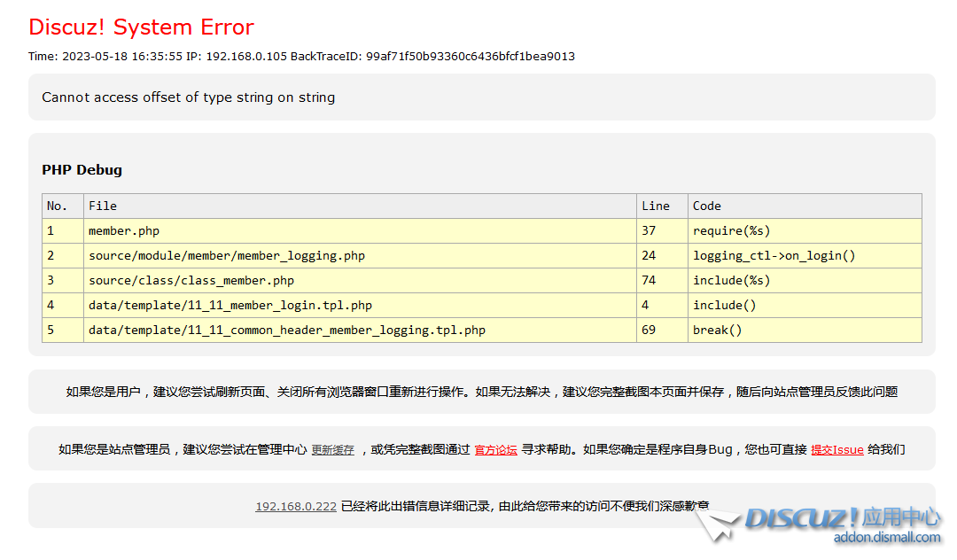Click the class_member.php file path
957x560 pixels.
tap(191, 280)
